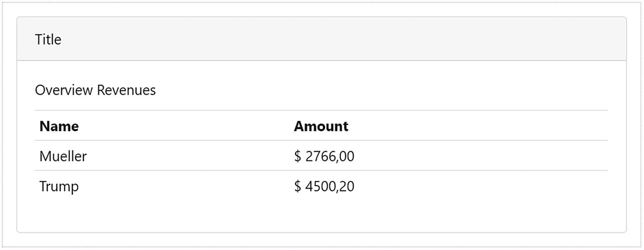The width and height of the screenshot is (644, 250).
Task: Click blank space right of $ 2766,00
Action: click(475, 156)
